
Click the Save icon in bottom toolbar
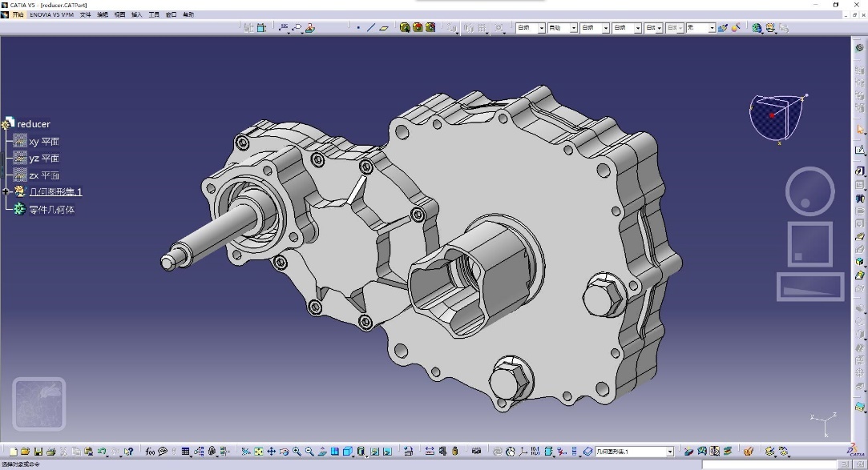pyautogui.click(x=38, y=452)
